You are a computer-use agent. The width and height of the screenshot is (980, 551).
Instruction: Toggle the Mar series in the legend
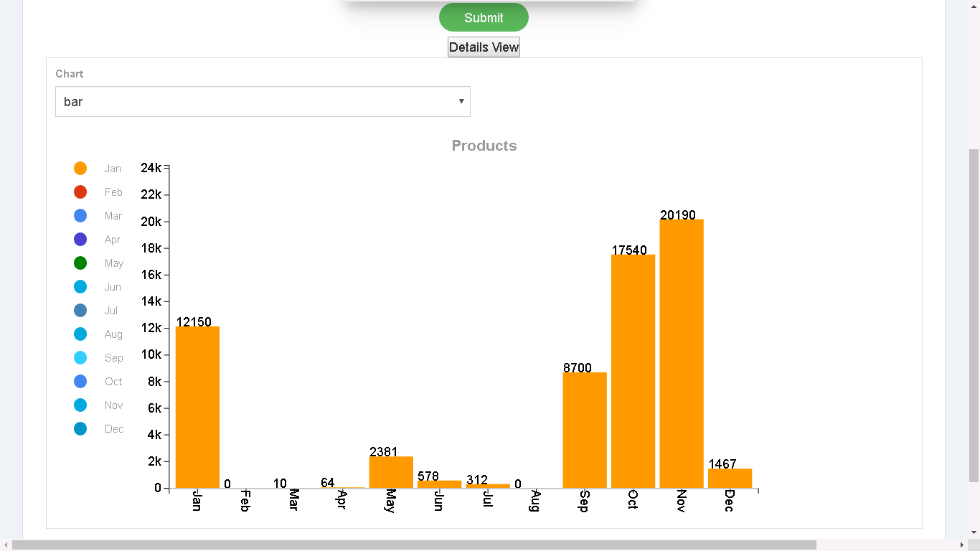click(x=80, y=215)
